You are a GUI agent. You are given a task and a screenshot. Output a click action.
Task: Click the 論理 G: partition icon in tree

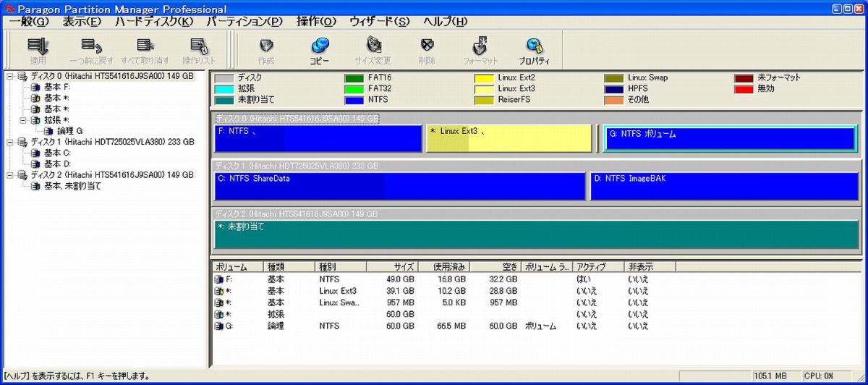48,131
